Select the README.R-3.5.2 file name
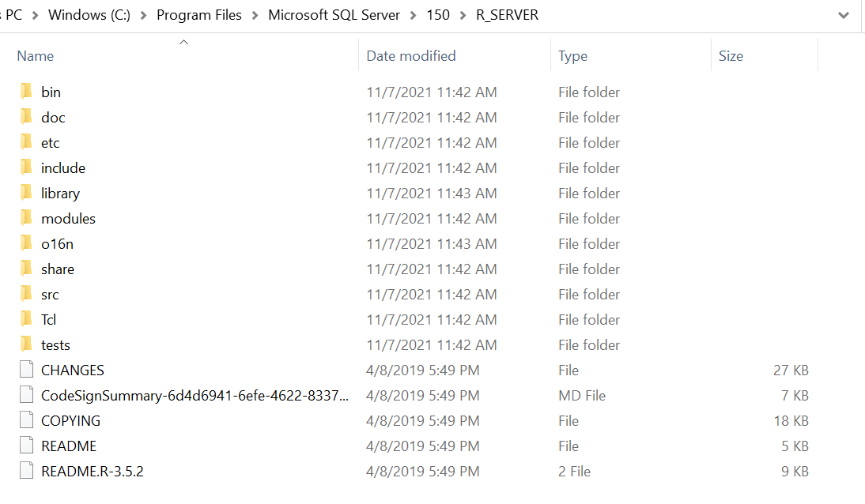The width and height of the screenshot is (865, 504). click(93, 472)
